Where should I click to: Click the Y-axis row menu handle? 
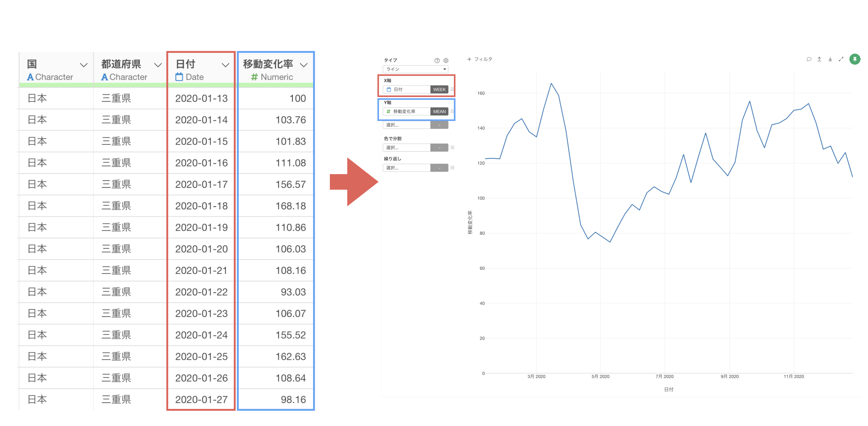(x=452, y=111)
